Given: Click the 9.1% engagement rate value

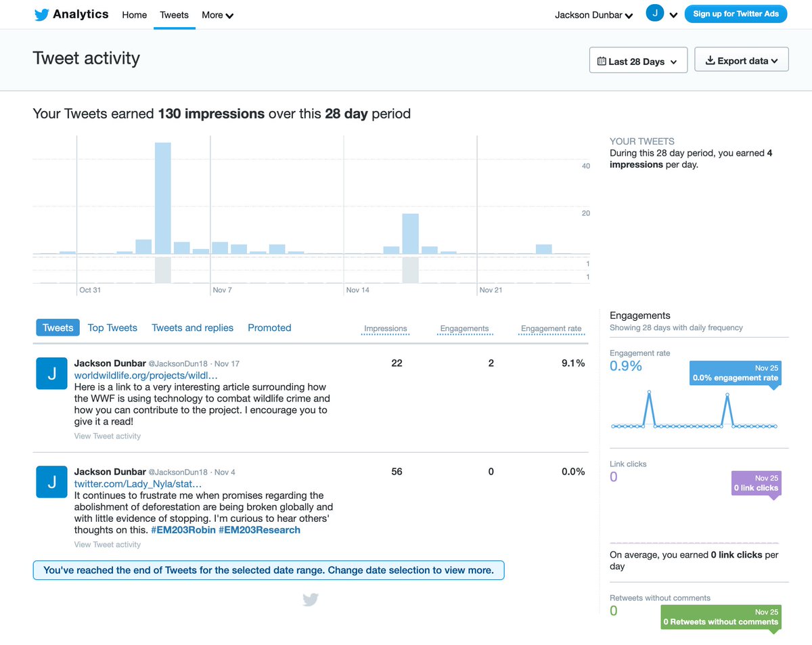Looking at the screenshot, I should click(573, 363).
